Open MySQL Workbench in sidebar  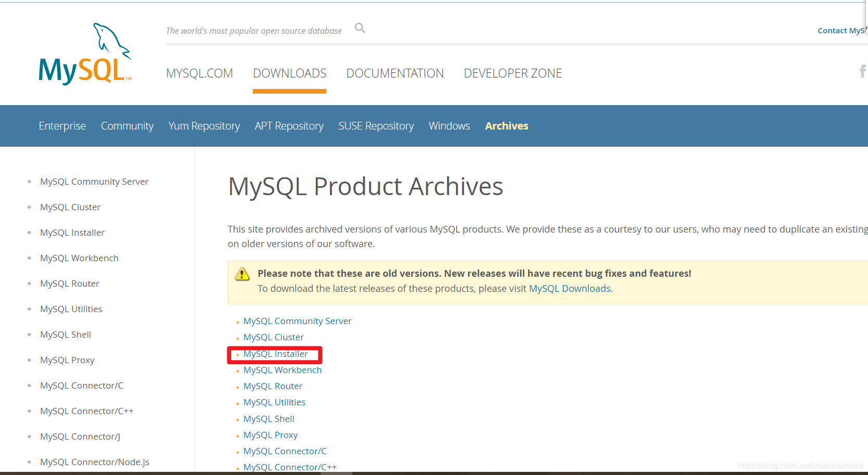point(79,258)
